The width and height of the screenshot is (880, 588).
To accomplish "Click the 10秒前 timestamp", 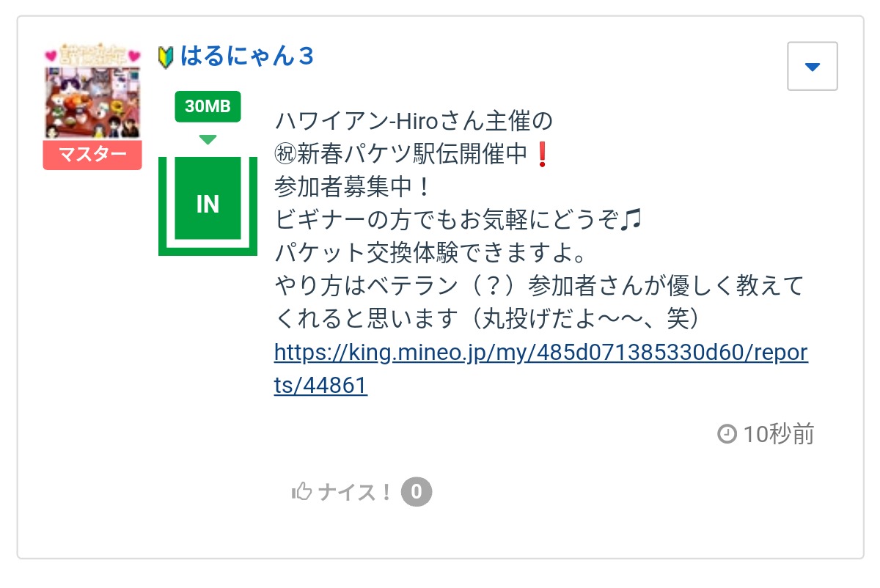I will [x=778, y=435].
